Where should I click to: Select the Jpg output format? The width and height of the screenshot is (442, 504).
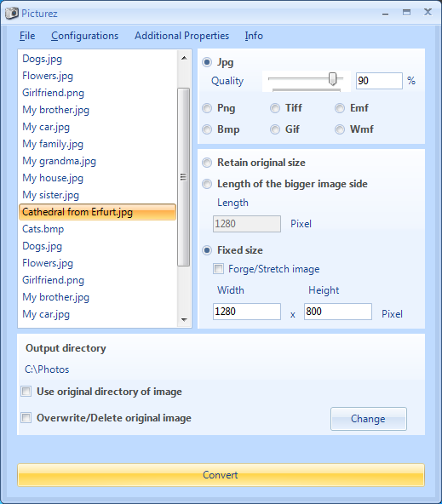207,62
